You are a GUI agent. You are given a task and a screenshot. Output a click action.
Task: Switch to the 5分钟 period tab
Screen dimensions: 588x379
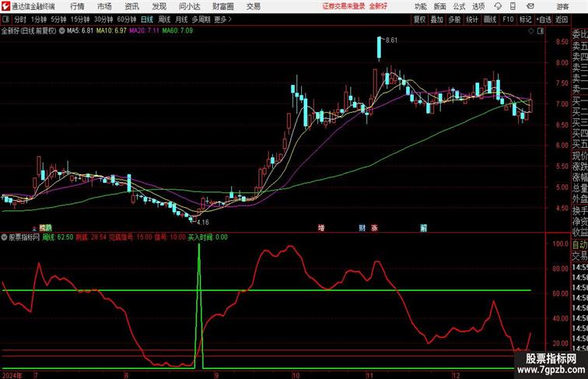pyautogui.click(x=58, y=19)
